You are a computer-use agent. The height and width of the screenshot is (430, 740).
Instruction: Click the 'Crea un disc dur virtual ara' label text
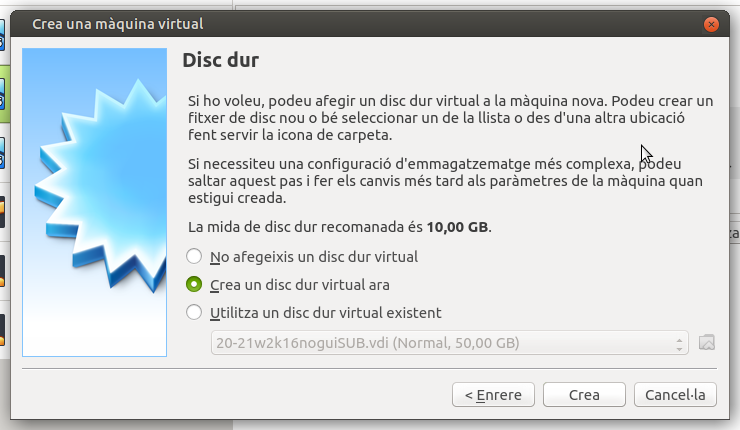pos(300,284)
